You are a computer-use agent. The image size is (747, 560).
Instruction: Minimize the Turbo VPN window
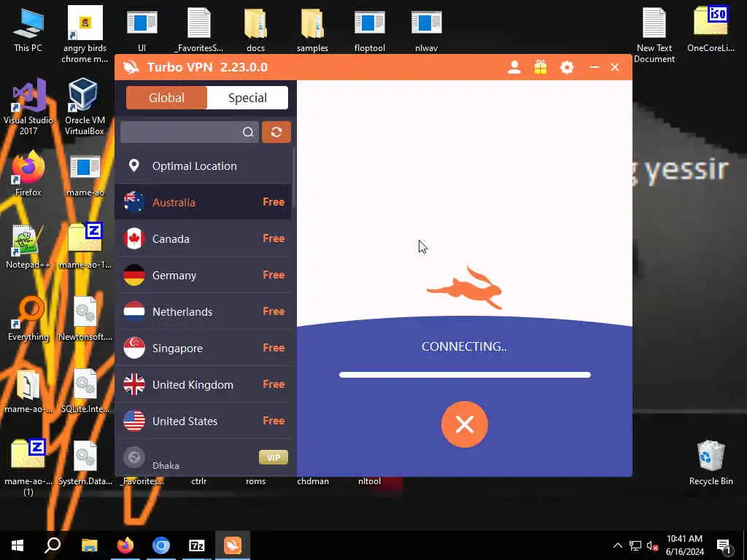(594, 67)
